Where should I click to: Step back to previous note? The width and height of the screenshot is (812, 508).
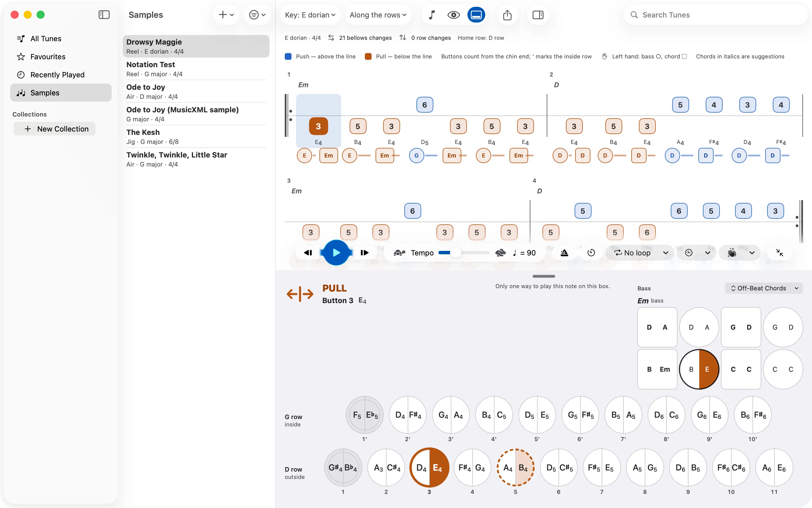308,253
